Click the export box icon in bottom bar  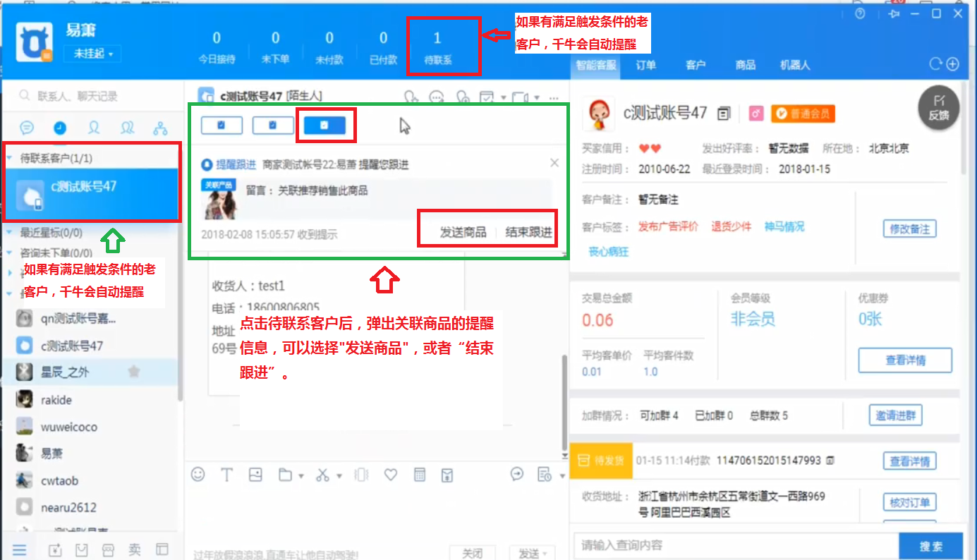56,549
